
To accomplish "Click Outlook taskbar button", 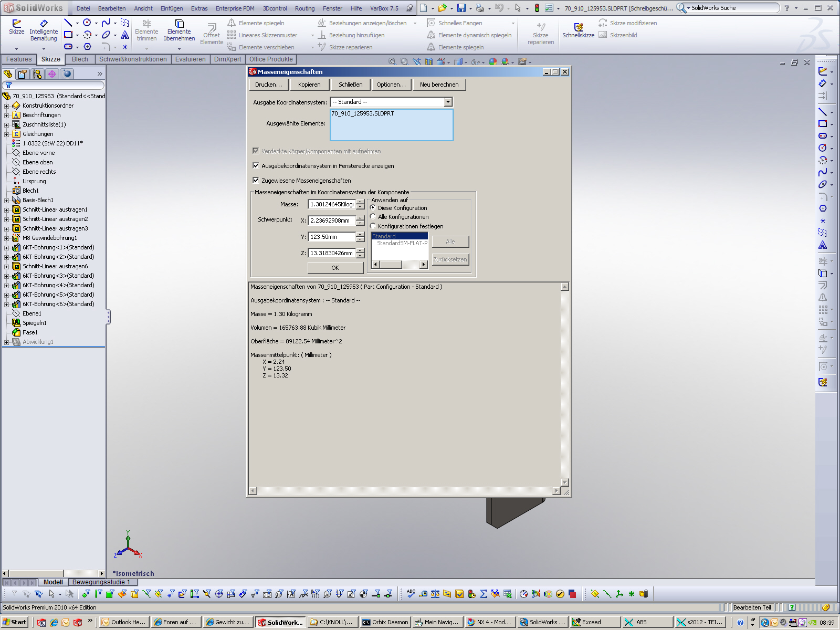I will coord(123,622).
